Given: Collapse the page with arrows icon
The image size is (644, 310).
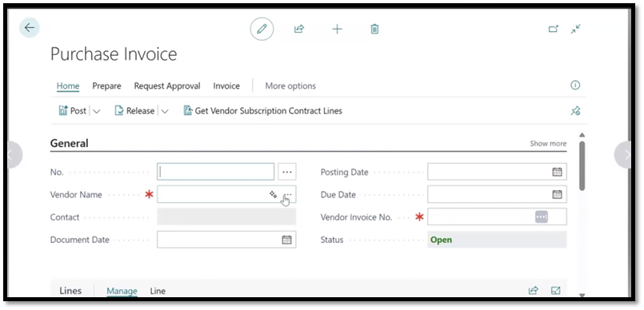Looking at the screenshot, I should click(x=576, y=29).
